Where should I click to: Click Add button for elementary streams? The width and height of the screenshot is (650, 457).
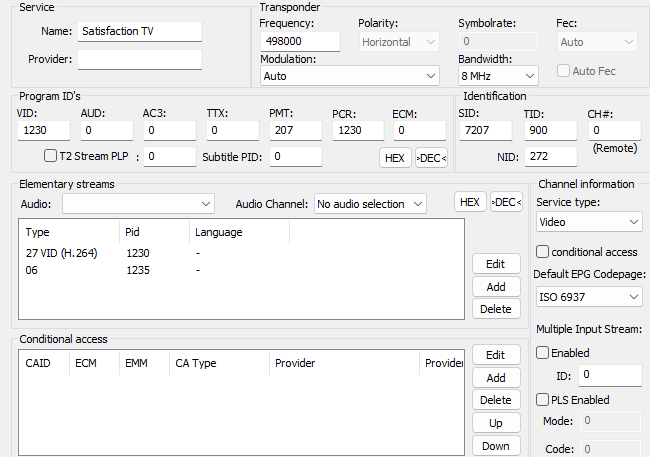(496, 287)
